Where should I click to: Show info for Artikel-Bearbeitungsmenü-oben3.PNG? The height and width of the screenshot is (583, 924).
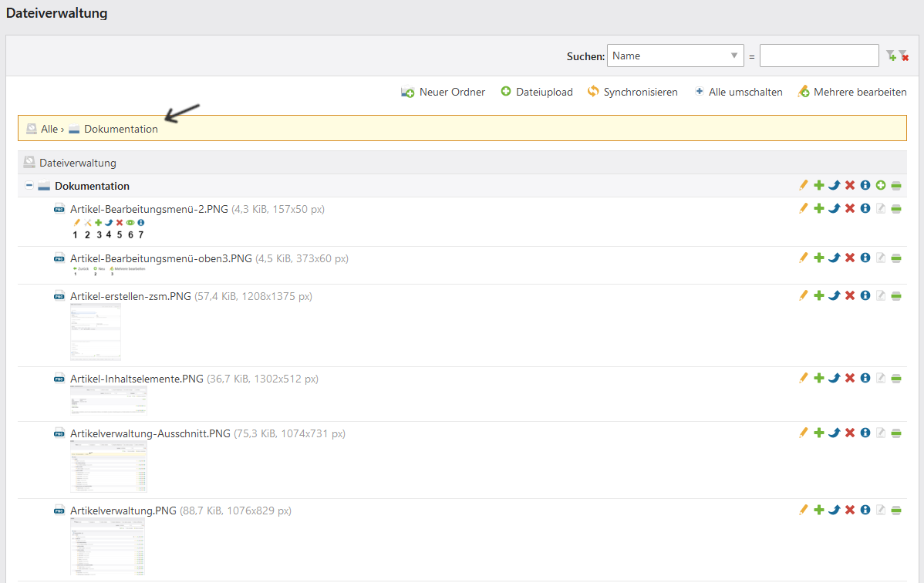(865, 258)
